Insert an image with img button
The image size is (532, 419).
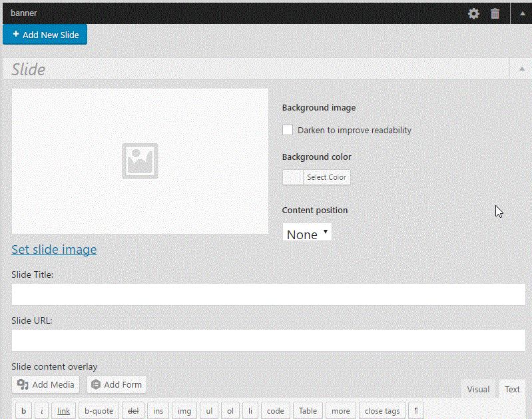point(184,411)
